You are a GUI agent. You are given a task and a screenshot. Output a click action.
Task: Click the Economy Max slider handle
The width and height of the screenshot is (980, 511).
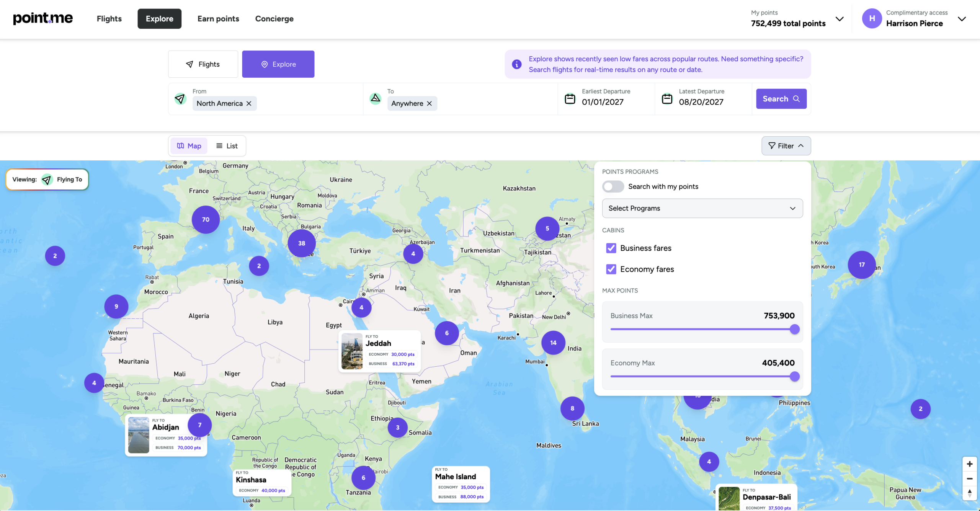tap(795, 376)
